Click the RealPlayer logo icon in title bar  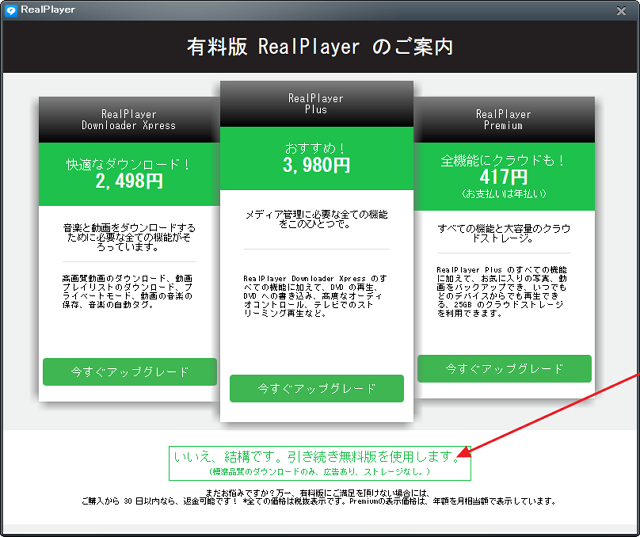click(x=10, y=9)
